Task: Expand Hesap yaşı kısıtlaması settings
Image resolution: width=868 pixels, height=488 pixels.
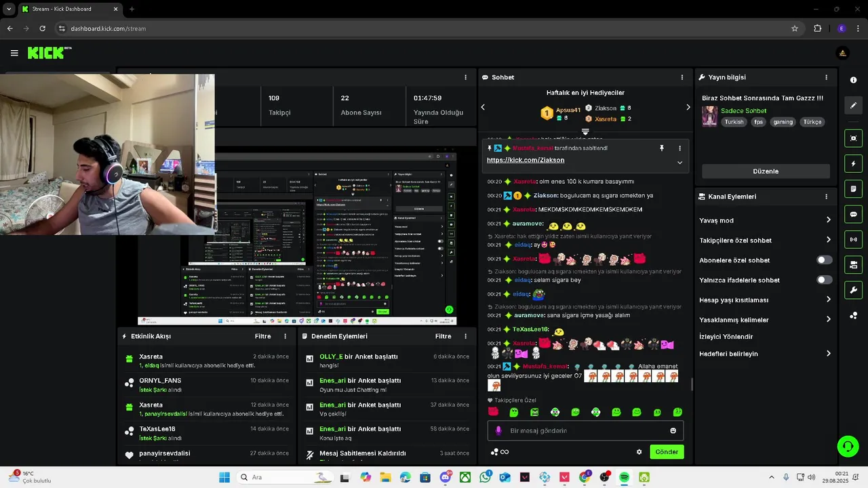Action: [828, 300]
